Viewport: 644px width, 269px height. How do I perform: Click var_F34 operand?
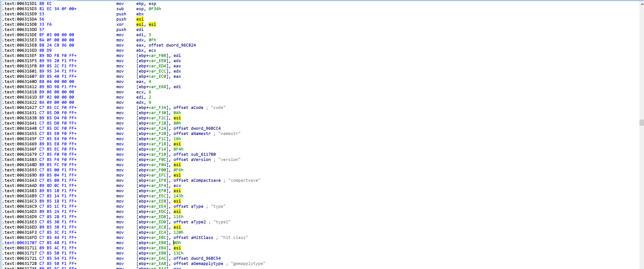click(157, 108)
